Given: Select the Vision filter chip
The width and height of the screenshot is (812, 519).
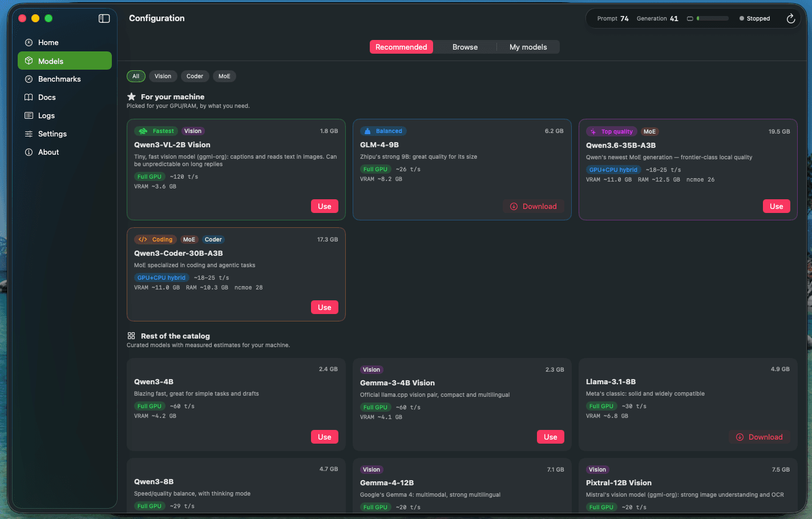Looking at the screenshot, I should pos(163,76).
